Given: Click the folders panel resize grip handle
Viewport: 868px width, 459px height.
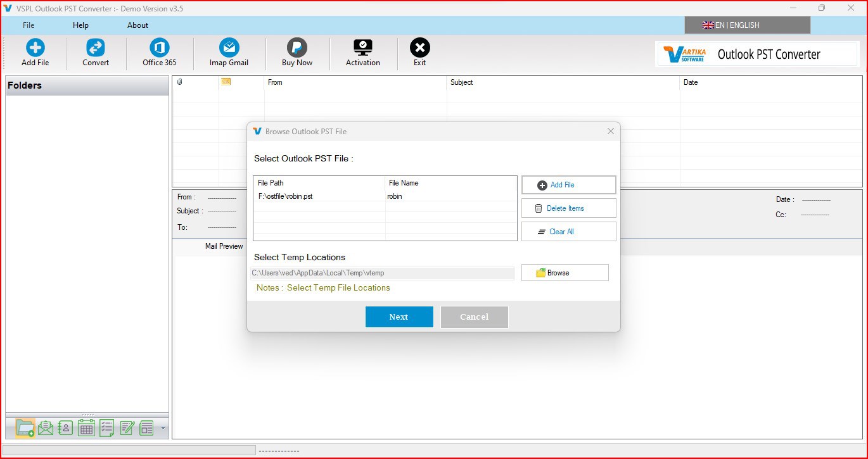Looking at the screenshot, I should (87, 415).
